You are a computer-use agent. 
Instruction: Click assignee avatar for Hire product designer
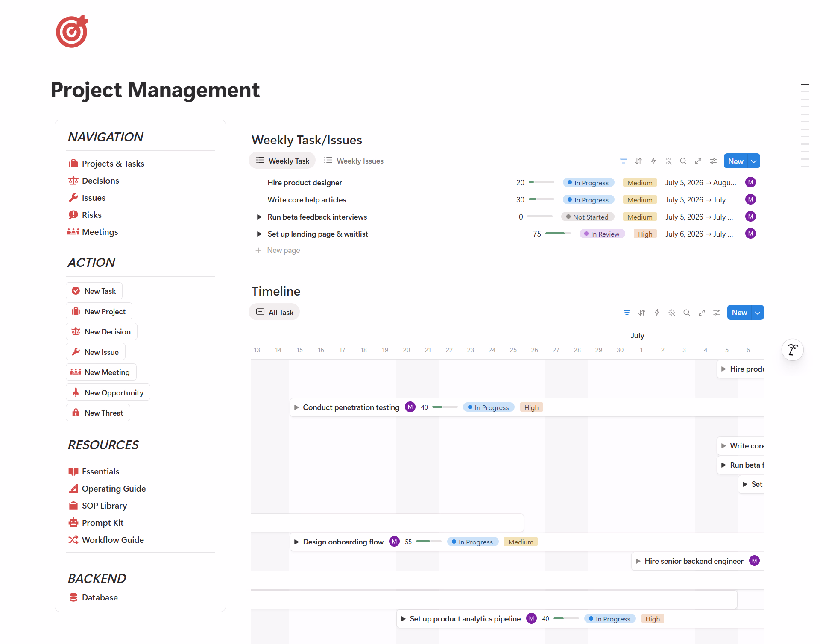(x=750, y=182)
